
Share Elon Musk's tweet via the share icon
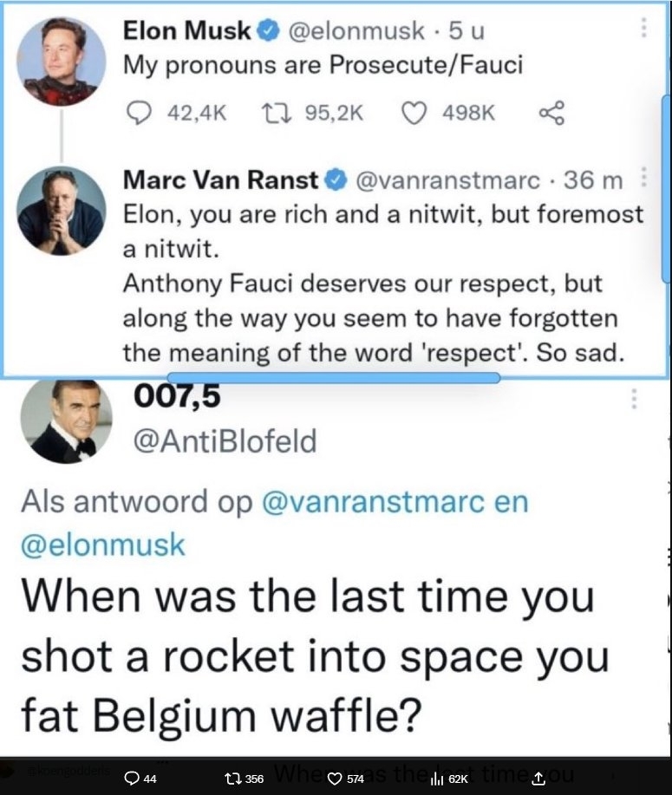tap(551, 113)
